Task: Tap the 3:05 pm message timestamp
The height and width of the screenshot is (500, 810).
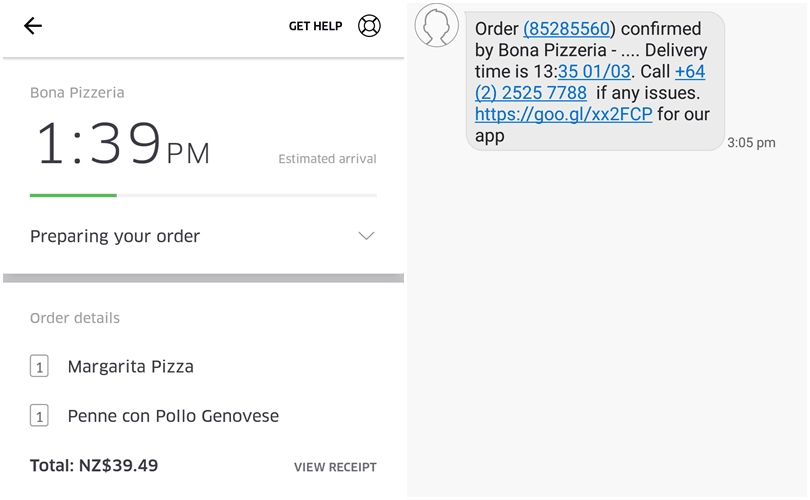Action: [x=751, y=143]
